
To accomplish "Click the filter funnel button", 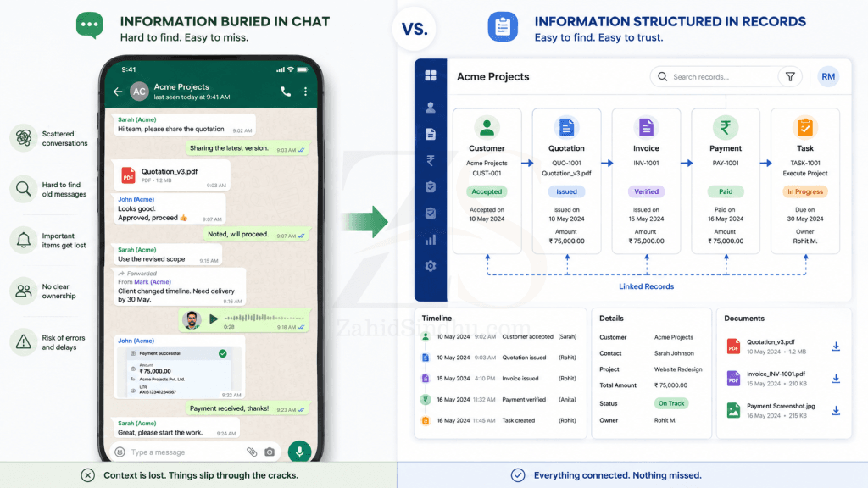I will coord(791,76).
